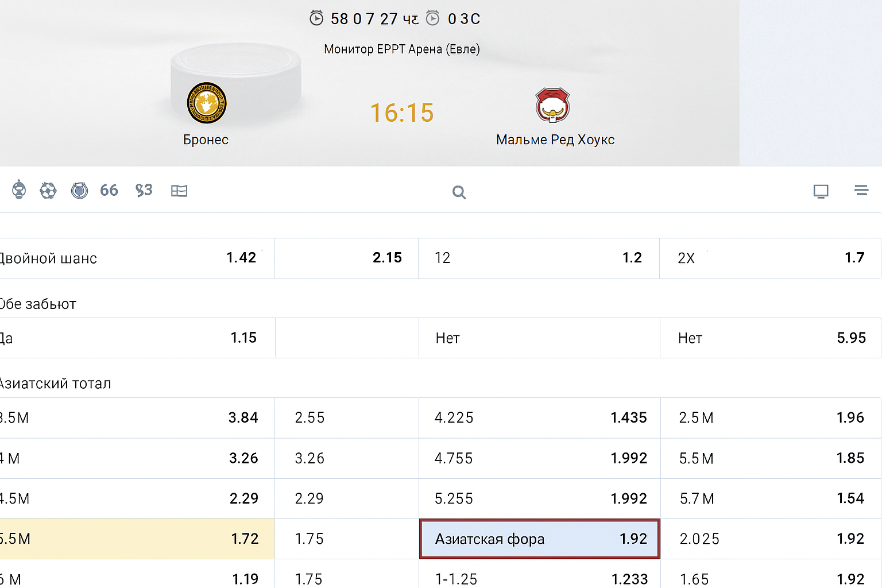Image resolution: width=882 pixels, height=588 pixels.
Task: Click the Мальме Ред Хоукс team logo
Action: 552,105
